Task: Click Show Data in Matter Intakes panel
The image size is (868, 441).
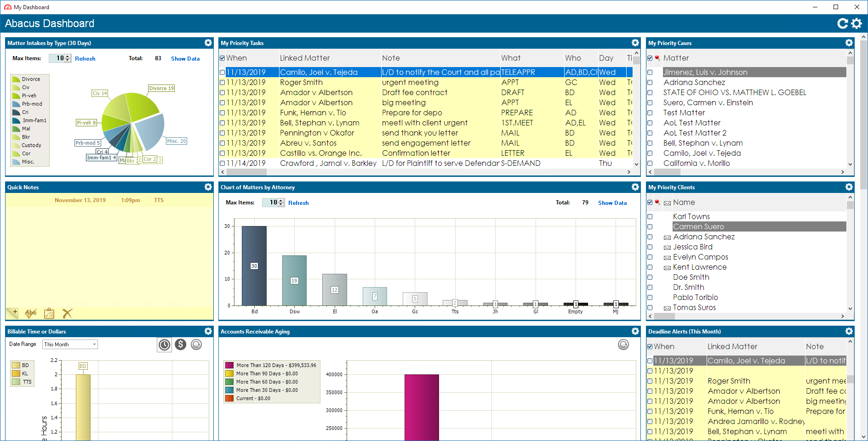Action: click(x=185, y=59)
